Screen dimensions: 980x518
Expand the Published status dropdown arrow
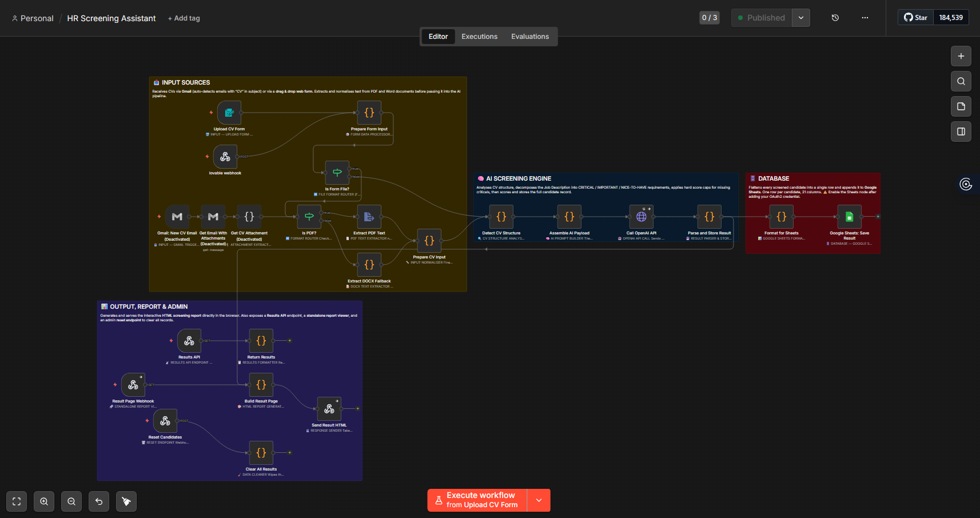click(800, 18)
